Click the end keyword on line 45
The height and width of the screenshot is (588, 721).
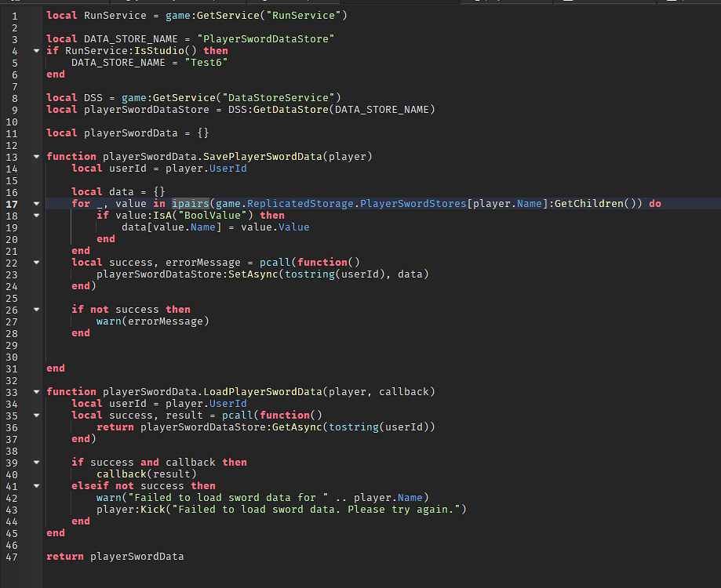click(56, 533)
